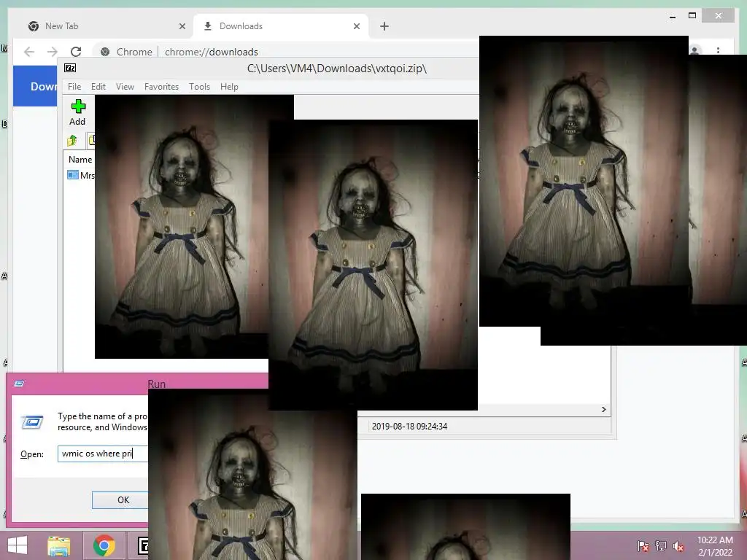Open Chrome from the taskbar
Viewport: 747px width, 560px height.
tap(104, 545)
